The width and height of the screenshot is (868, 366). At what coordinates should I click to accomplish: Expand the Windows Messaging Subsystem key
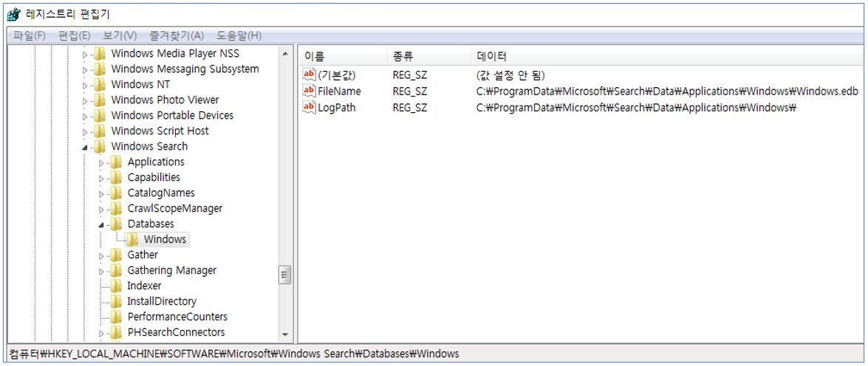(85, 69)
